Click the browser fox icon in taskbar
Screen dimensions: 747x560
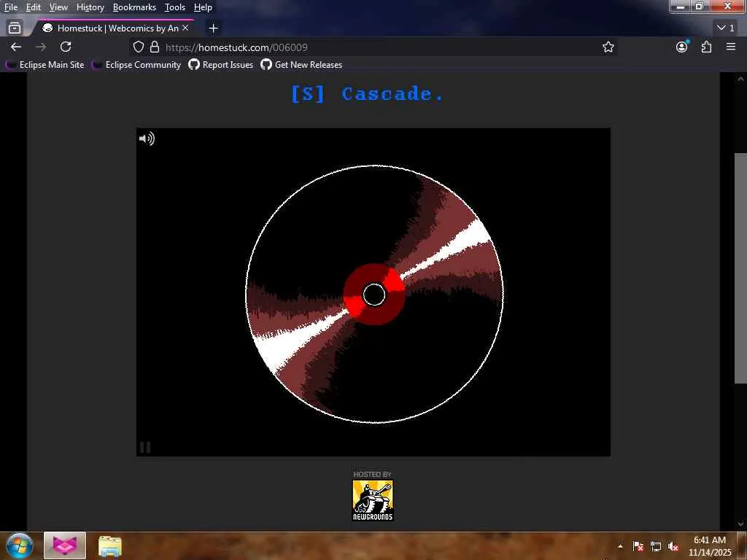coord(65,545)
